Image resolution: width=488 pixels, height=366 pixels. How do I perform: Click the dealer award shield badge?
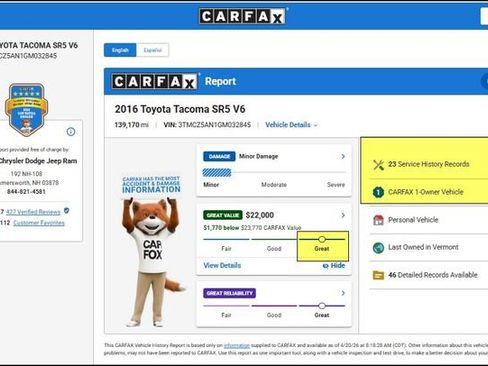pos(26,110)
